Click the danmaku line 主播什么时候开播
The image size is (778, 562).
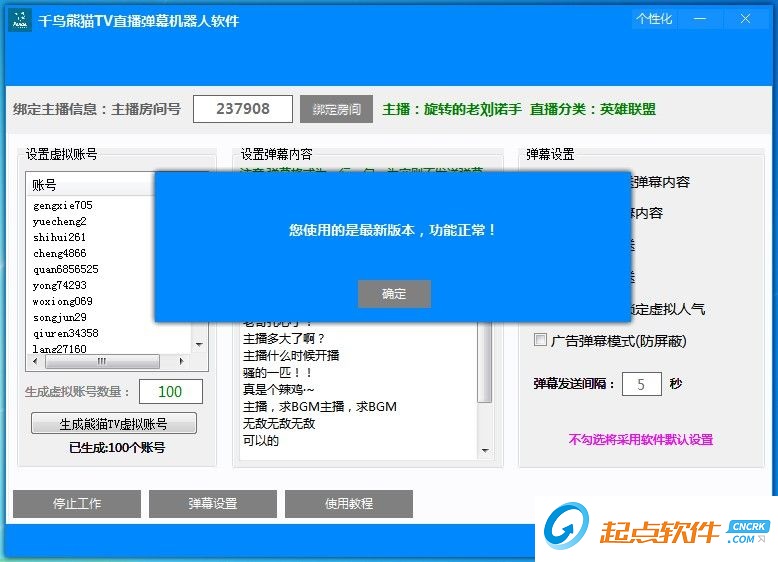[x=291, y=356]
